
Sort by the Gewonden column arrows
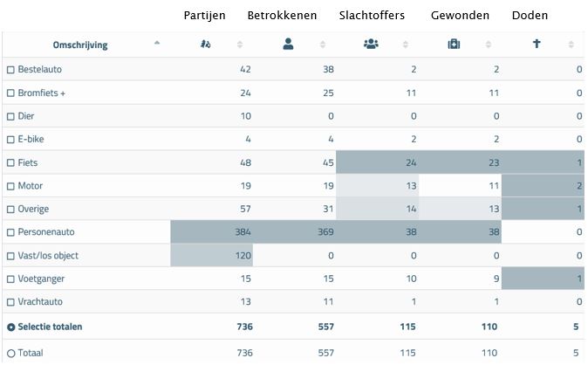[x=489, y=45]
